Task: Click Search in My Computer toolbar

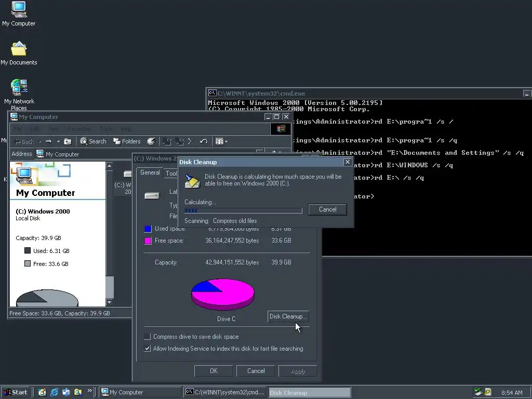Action: pyautogui.click(x=94, y=141)
